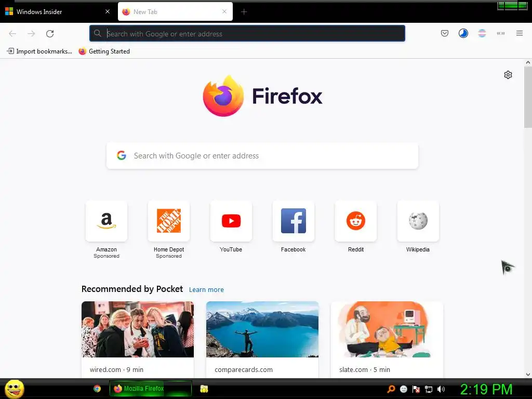Click the Sponsored label under Amazon
532x399 pixels.
pyautogui.click(x=106, y=256)
